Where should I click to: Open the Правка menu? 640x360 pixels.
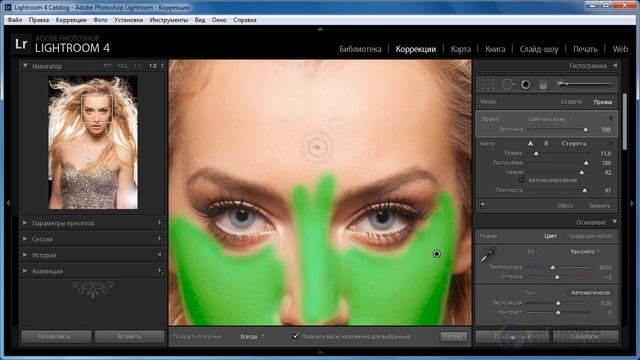39,20
